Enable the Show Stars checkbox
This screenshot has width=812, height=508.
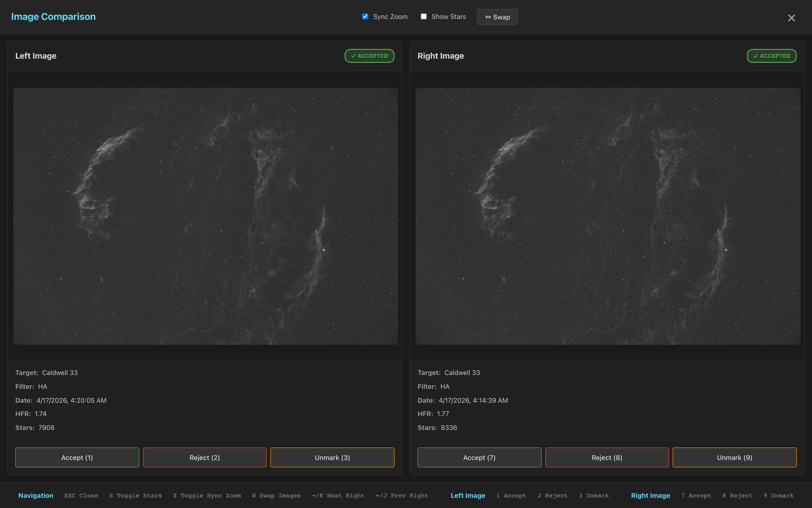click(424, 16)
